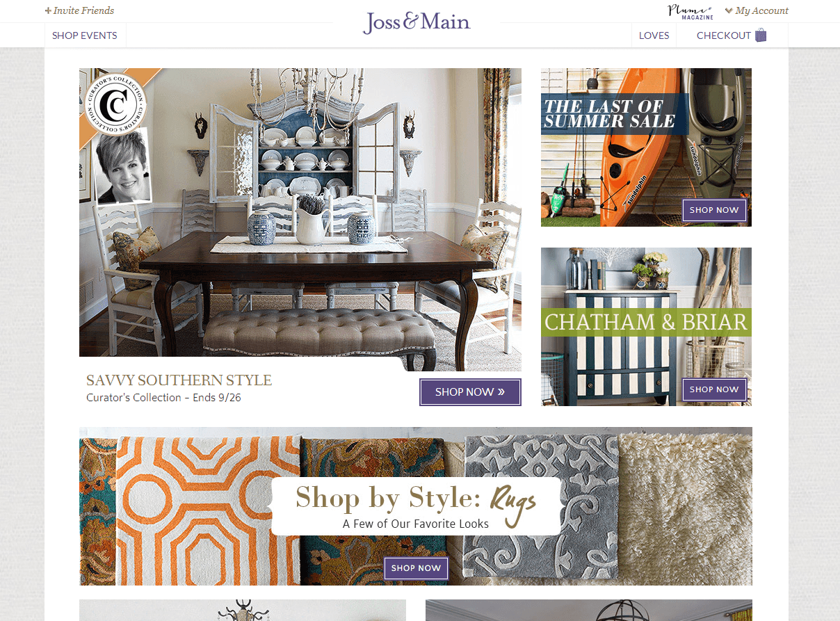
Task: Click the Last of Summer Sale kayak image
Action: (646, 147)
